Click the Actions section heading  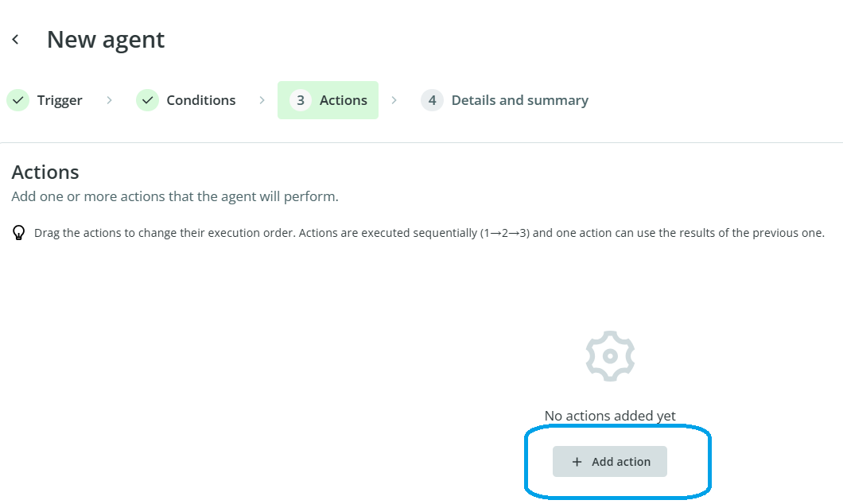(45, 173)
